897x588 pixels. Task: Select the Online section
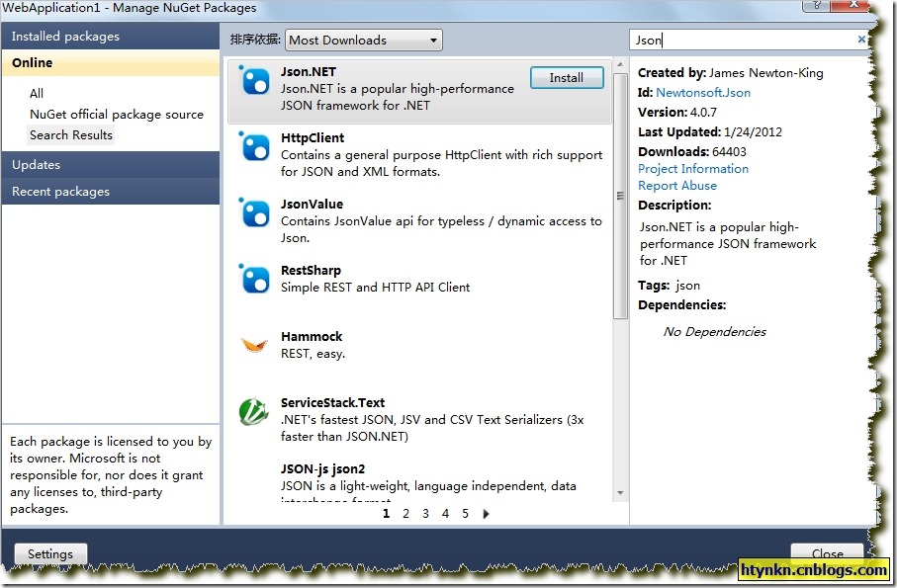coord(111,63)
